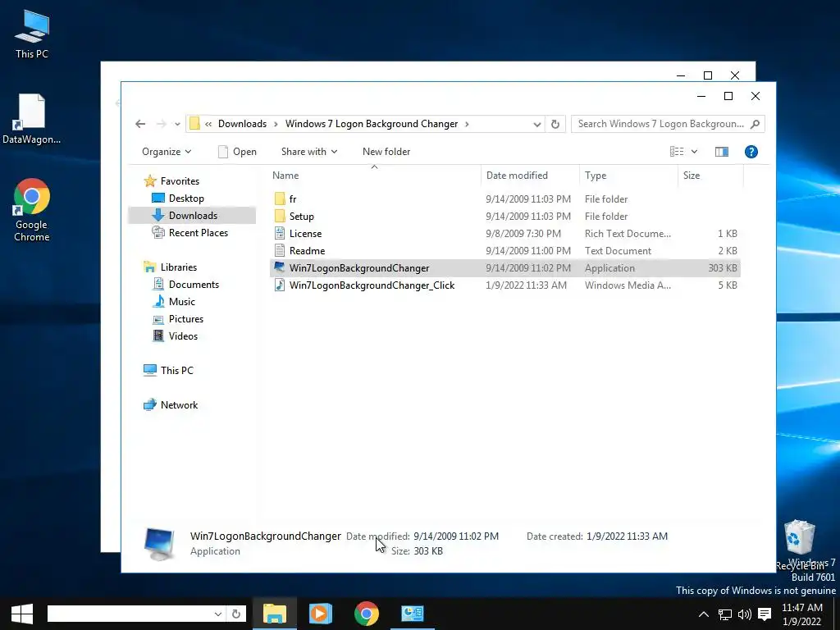Select Windows 7 Logon Background Changer breadcrumb
Image resolution: width=840 pixels, height=630 pixels.
click(x=372, y=124)
